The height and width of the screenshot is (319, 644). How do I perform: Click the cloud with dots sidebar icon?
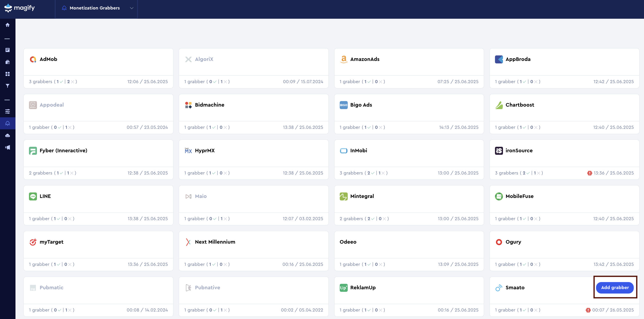point(7,135)
